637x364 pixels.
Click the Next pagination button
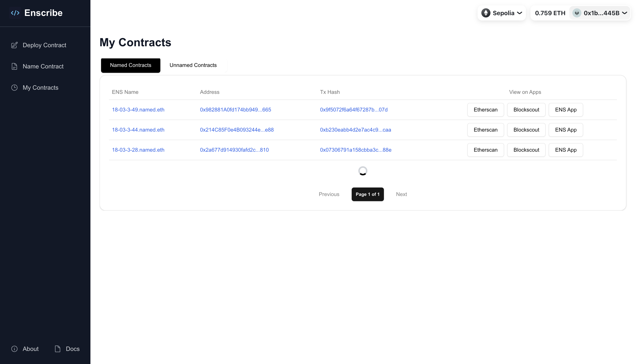coord(401,194)
